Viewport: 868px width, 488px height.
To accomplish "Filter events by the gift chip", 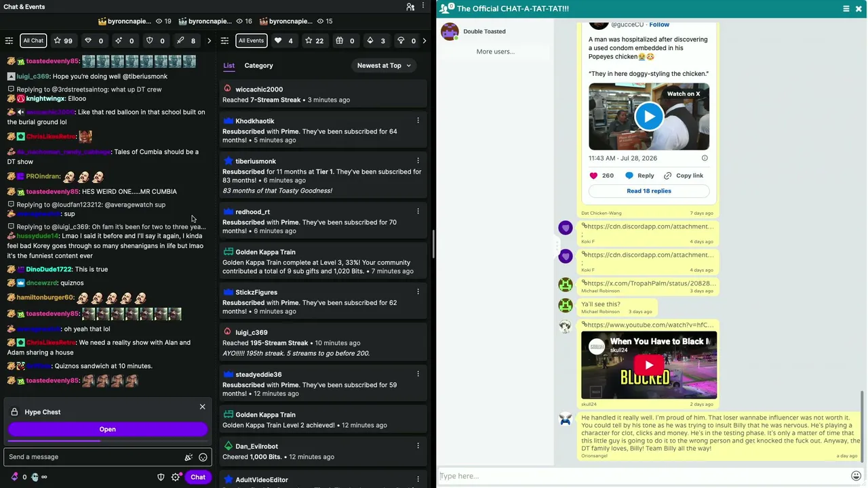I will (345, 41).
